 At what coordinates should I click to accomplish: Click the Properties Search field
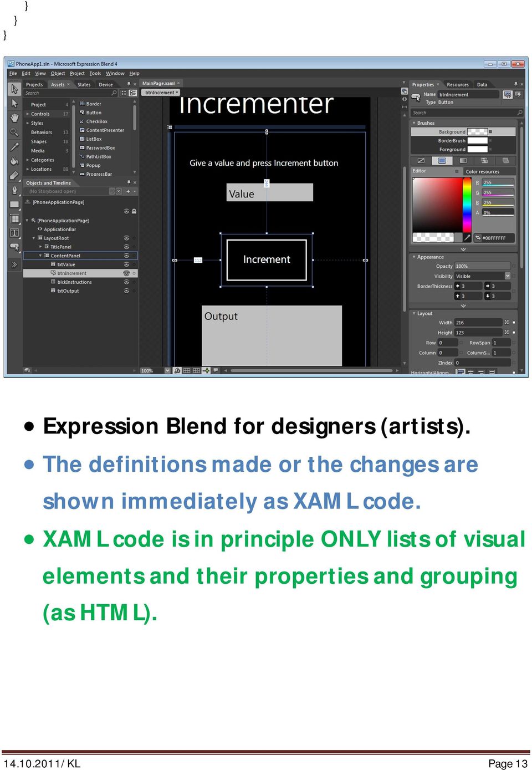pyautogui.click(x=467, y=113)
